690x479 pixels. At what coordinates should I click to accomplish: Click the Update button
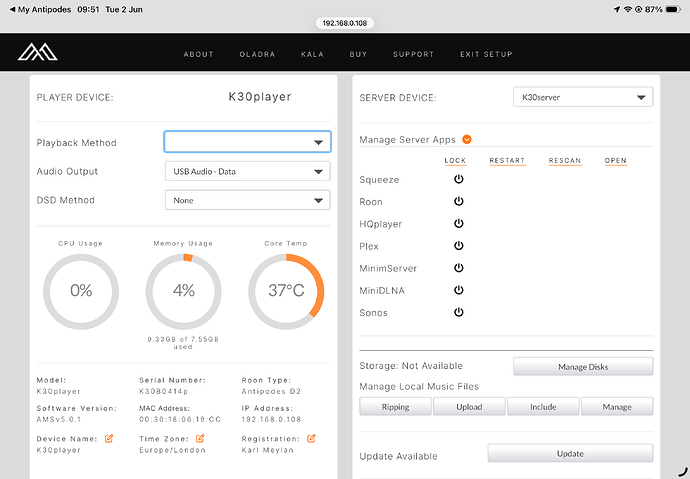point(570,453)
